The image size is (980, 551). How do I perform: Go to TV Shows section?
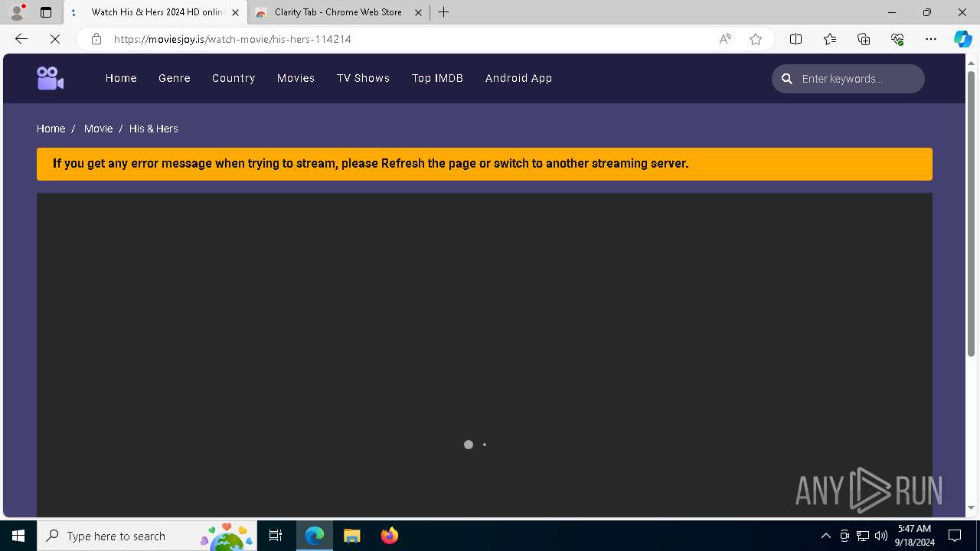[x=363, y=78]
